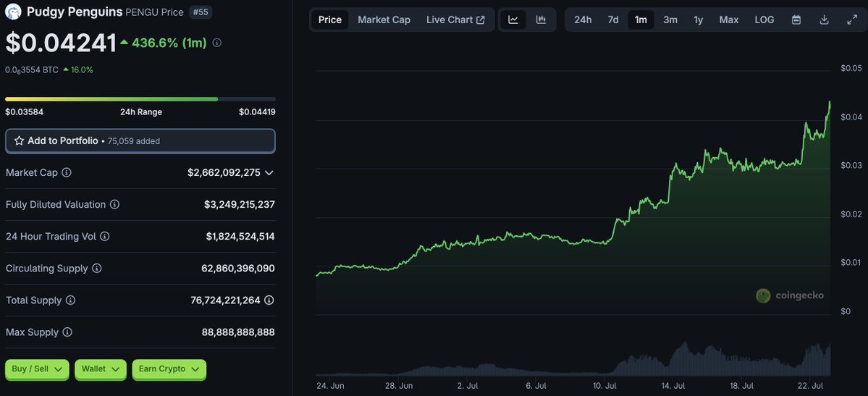Image resolution: width=868 pixels, height=396 pixels.
Task: Open info icon next to 436.6% change
Action: (x=217, y=43)
